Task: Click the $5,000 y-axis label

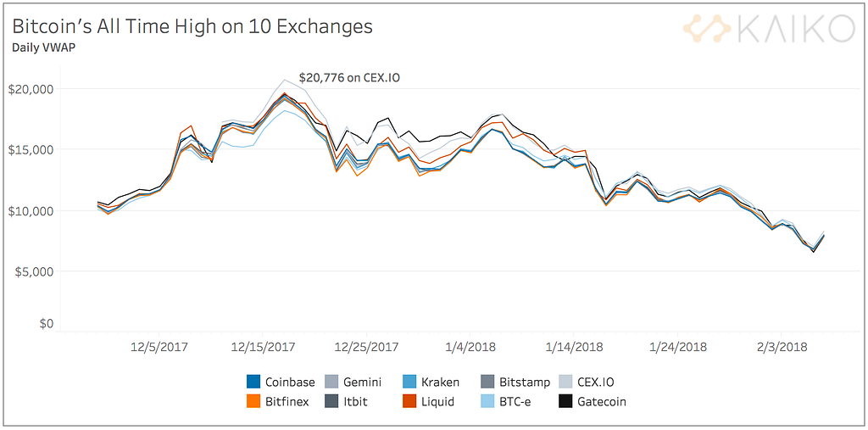Action: tap(33, 271)
